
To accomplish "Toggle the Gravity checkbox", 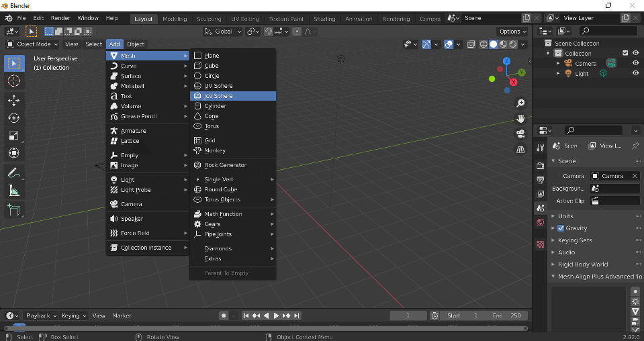I will [561, 228].
